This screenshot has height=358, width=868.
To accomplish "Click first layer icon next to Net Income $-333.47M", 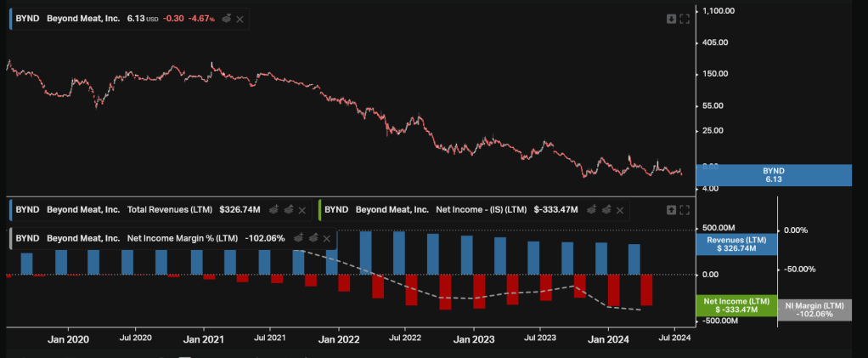I will click(x=591, y=209).
